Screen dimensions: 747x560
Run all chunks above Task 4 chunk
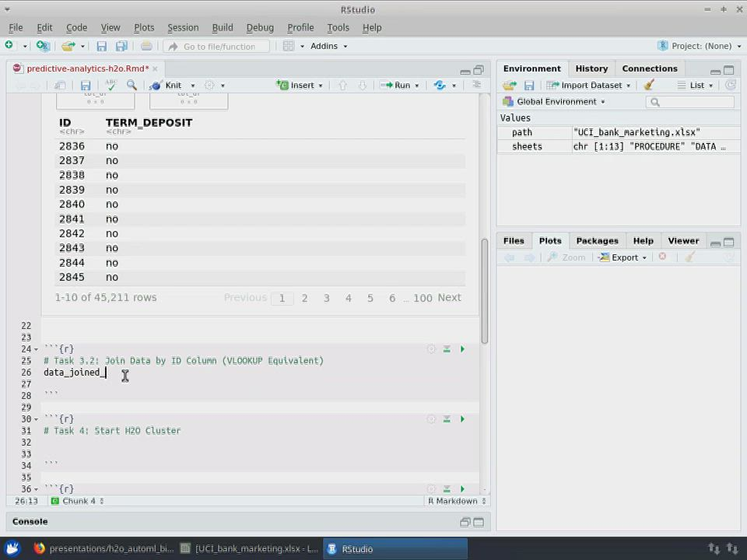447,419
